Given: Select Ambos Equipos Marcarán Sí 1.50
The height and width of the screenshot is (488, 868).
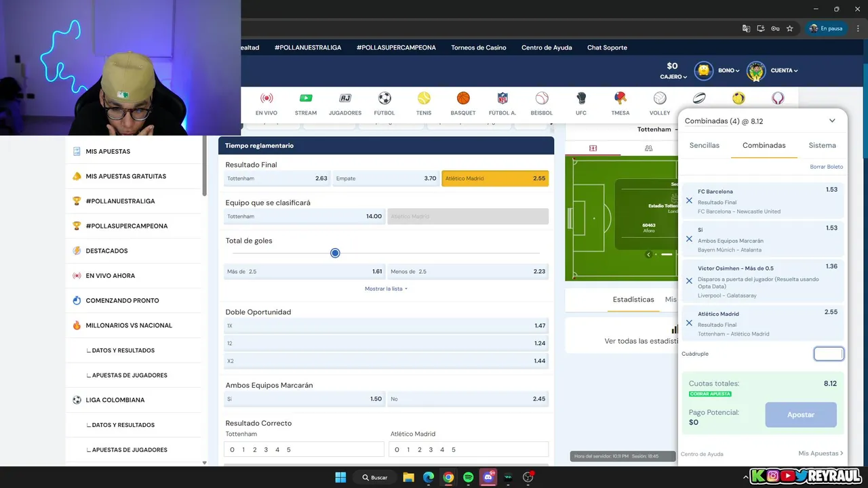Looking at the screenshot, I should coord(304,399).
